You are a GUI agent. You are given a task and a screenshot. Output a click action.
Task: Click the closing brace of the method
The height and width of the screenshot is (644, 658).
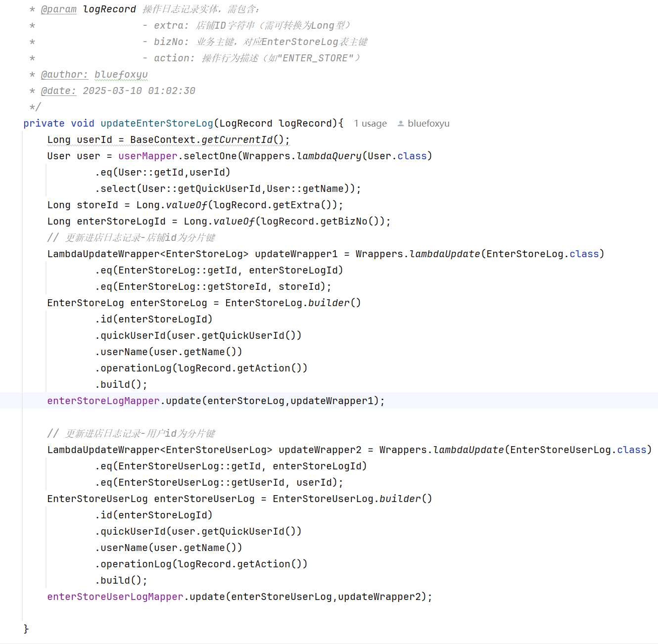(26, 629)
